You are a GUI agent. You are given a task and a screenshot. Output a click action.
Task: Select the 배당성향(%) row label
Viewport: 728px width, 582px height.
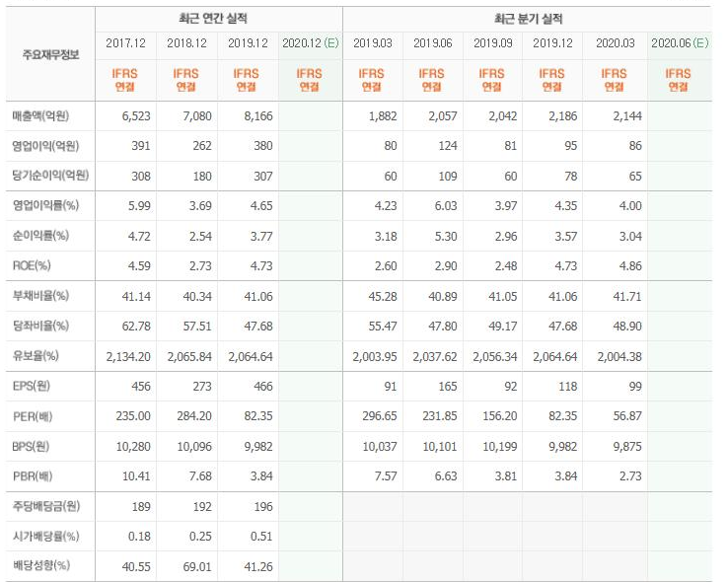click(41, 566)
